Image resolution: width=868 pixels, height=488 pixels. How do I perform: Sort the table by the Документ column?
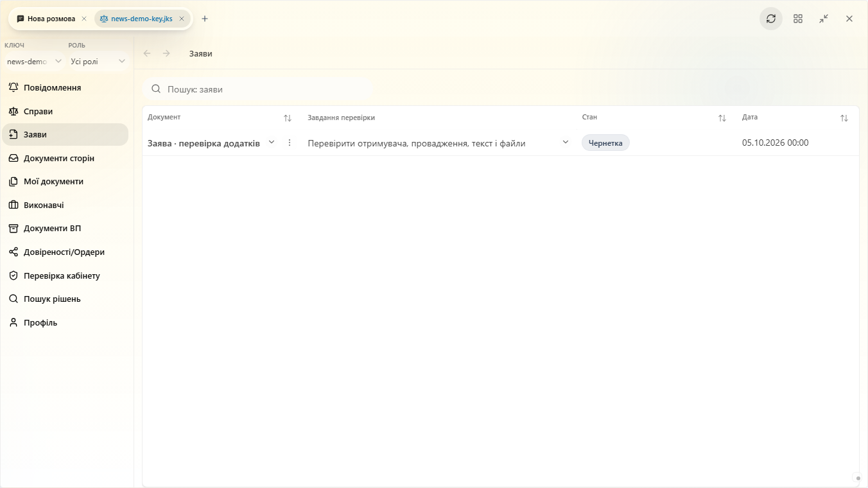tap(288, 118)
